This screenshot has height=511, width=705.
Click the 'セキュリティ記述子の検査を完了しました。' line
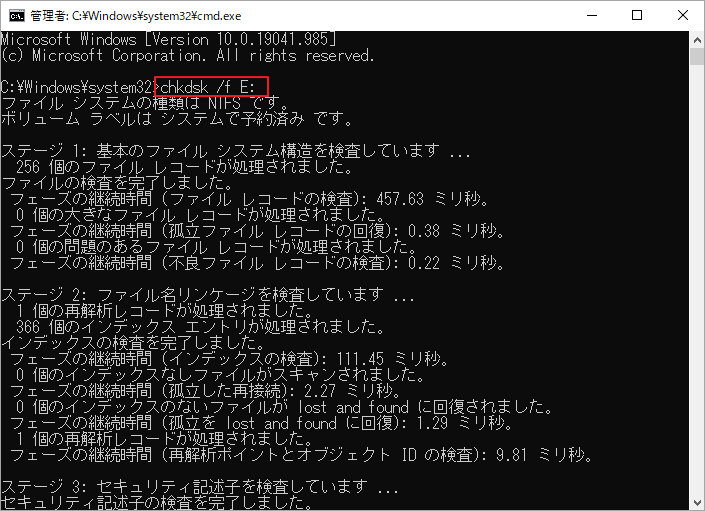point(157,503)
